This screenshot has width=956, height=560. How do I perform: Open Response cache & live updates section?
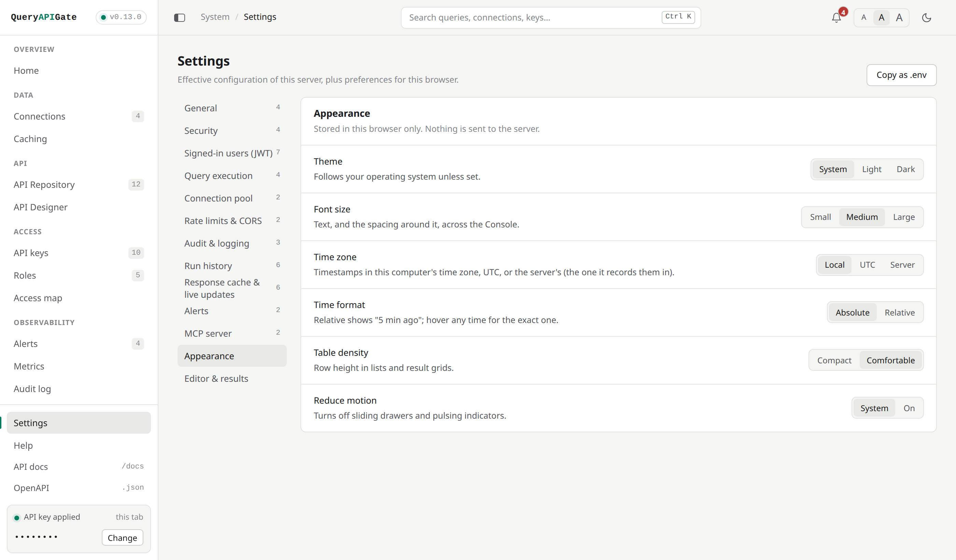pos(232,288)
